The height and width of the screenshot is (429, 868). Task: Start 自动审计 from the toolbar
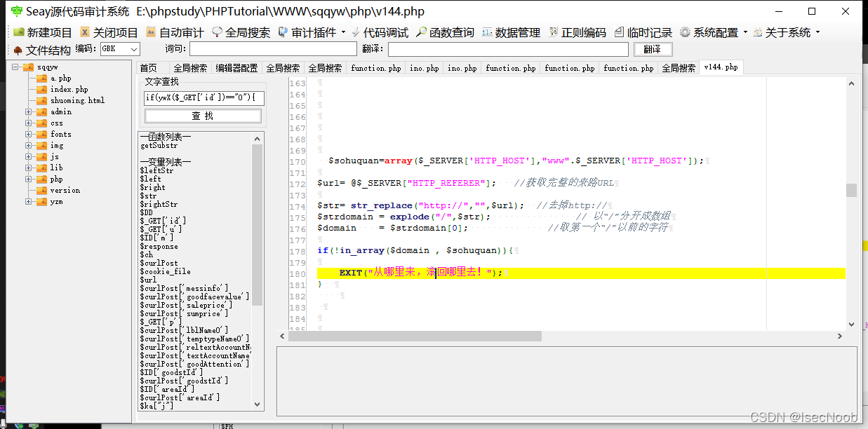(x=175, y=32)
